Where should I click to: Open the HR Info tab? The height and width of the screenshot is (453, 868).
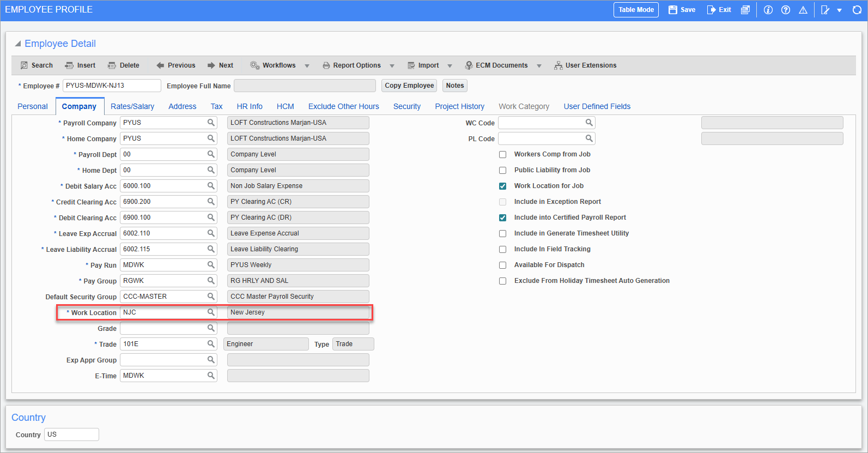coord(250,106)
